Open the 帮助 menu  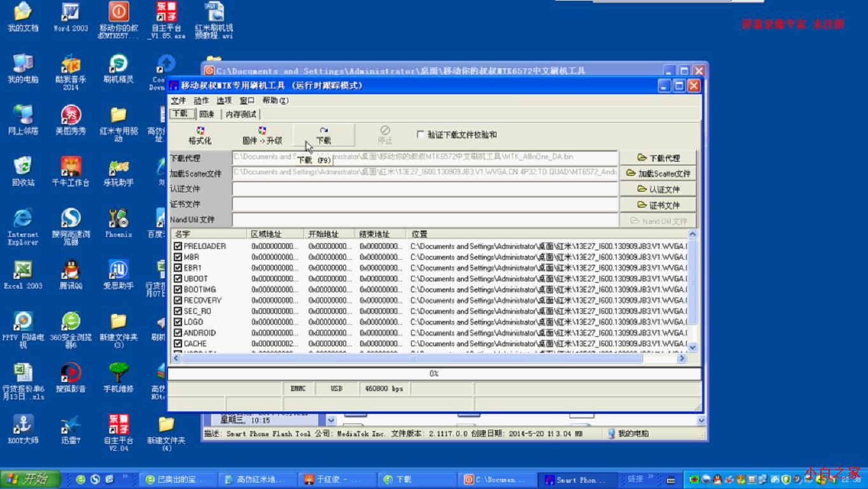(x=275, y=101)
